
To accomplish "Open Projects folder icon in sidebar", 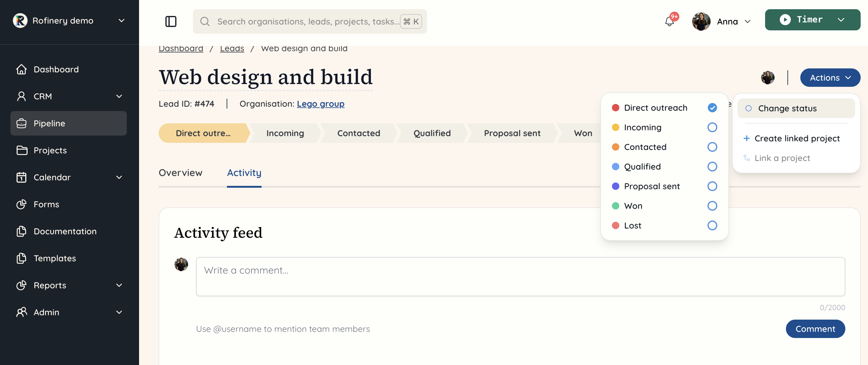I will click(x=21, y=150).
